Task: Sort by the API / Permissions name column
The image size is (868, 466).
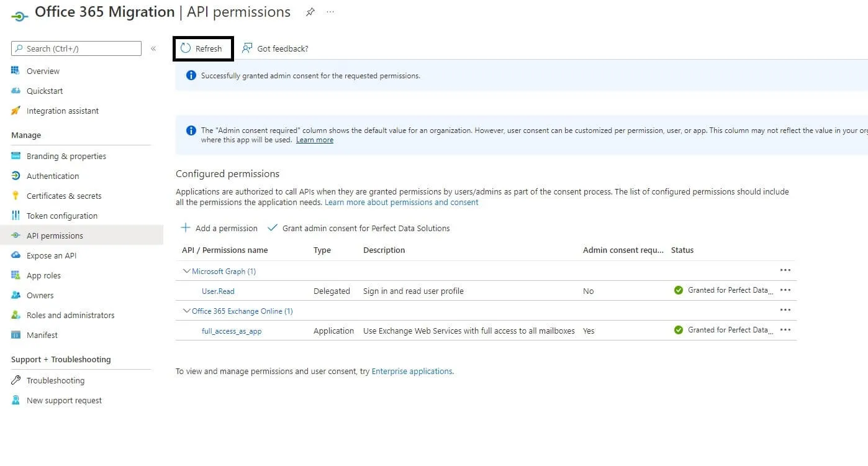Action: pyautogui.click(x=225, y=250)
